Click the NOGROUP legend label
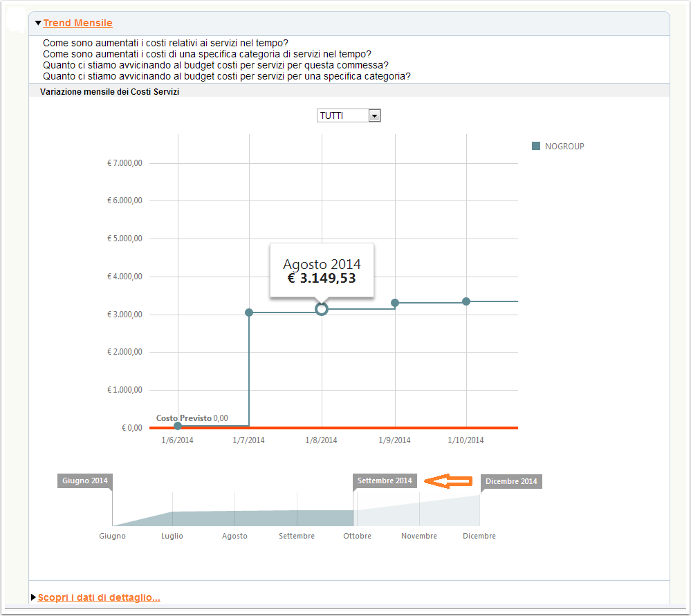The image size is (691, 616). pos(564,147)
